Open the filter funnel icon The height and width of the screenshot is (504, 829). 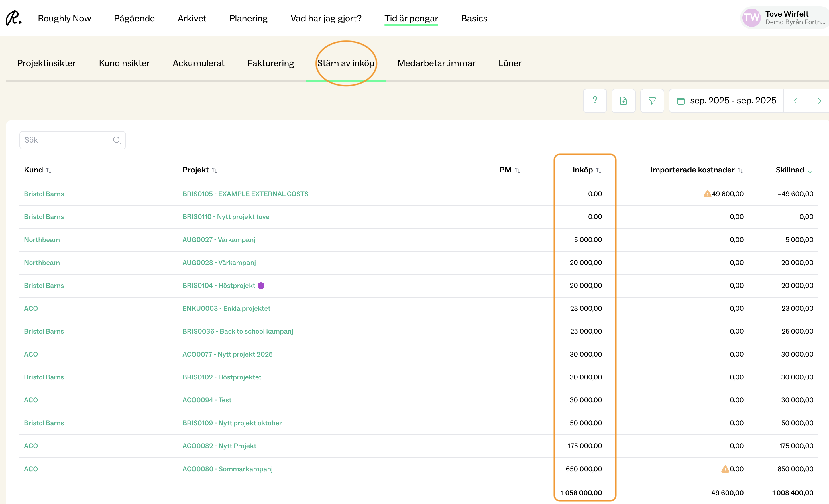click(x=652, y=101)
